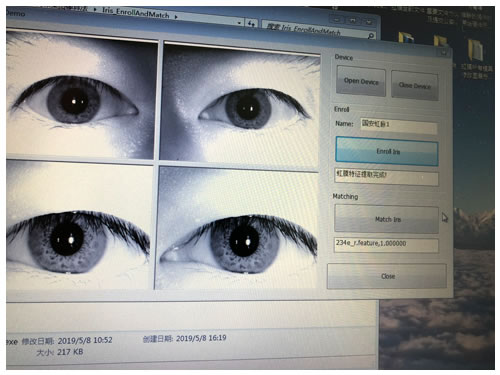Screen dimensions: 500x375
Task: Click the refresh arrows icon beside address bar
Action: [x=251, y=23]
